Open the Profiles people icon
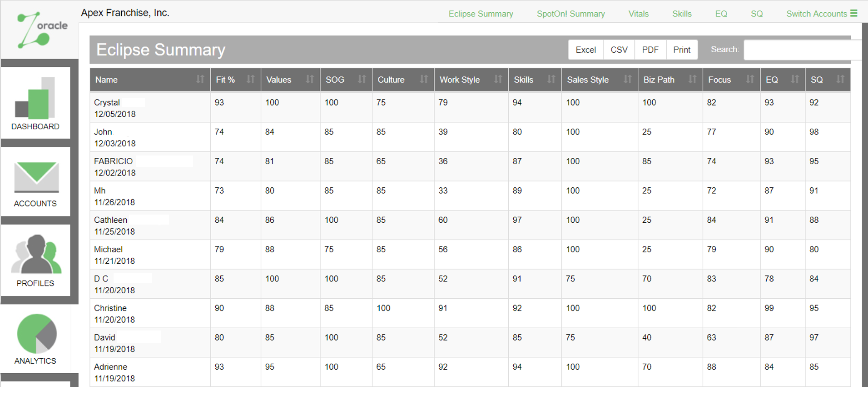This screenshot has width=868, height=406. pyautogui.click(x=36, y=255)
